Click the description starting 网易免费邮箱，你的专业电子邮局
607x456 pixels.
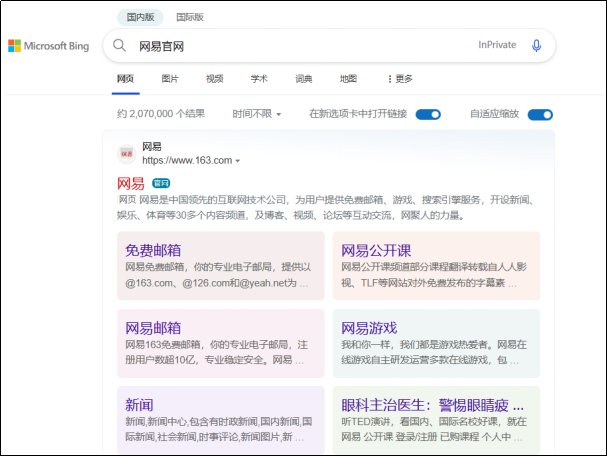[218, 275]
